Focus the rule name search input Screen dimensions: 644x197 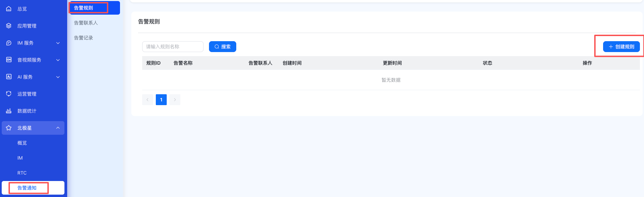pyautogui.click(x=173, y=47)
